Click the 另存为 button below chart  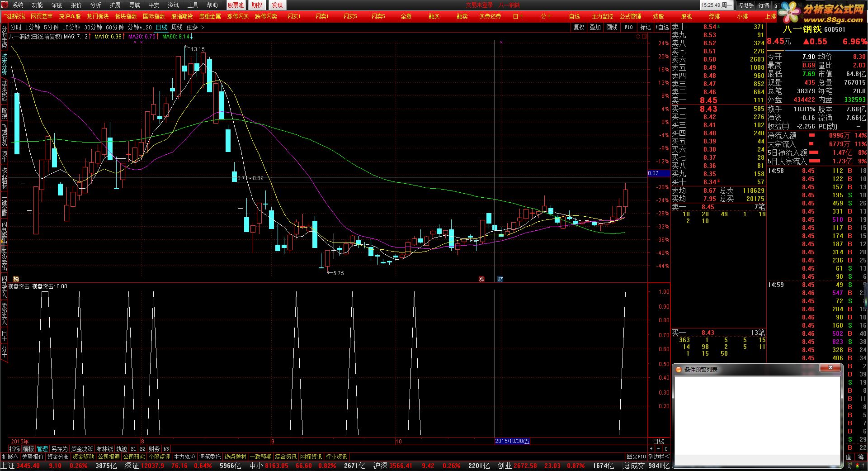[x=59, y=449]
